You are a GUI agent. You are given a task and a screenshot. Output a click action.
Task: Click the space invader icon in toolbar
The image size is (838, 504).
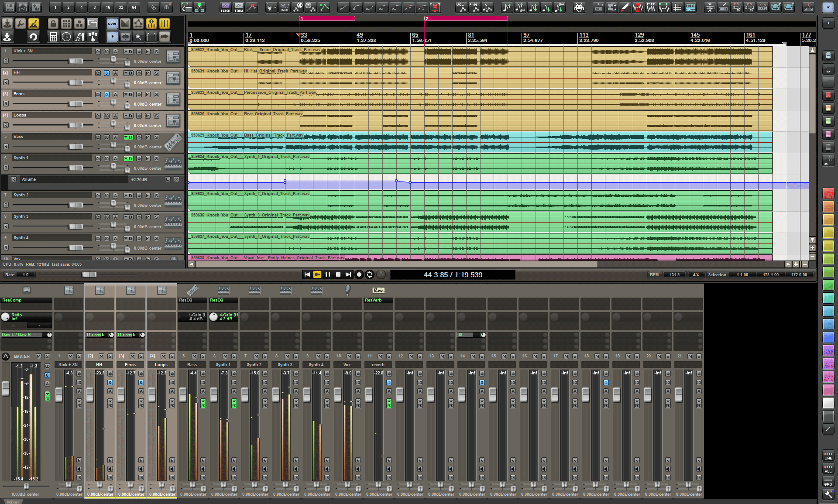(x=579, y=7)
